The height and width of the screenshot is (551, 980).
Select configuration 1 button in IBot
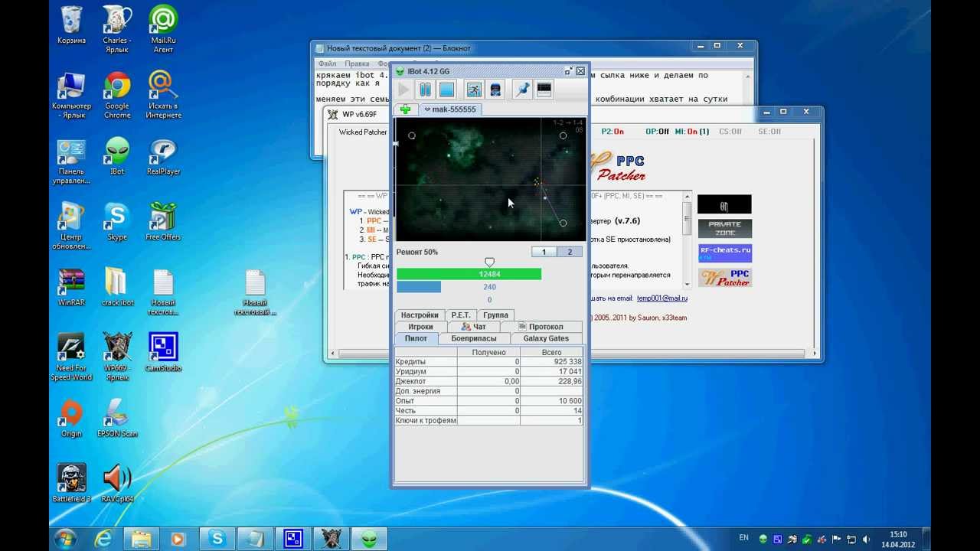pos(544,252)
